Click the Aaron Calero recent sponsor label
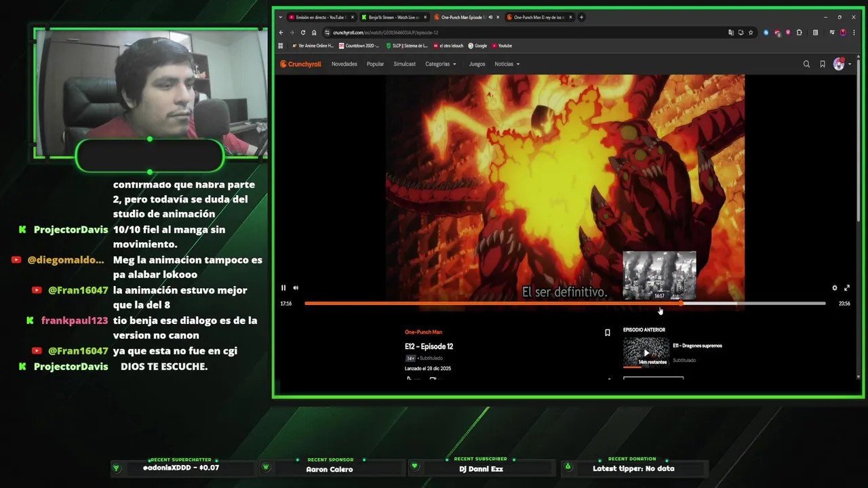 pyautogui.click(x=330, y=469)
